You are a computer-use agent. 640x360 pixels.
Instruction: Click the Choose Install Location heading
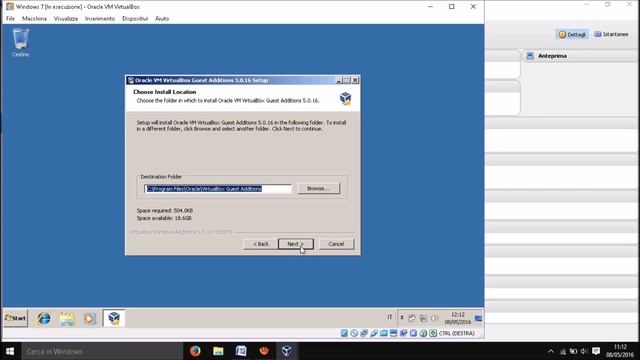click(x=164, y=92)
